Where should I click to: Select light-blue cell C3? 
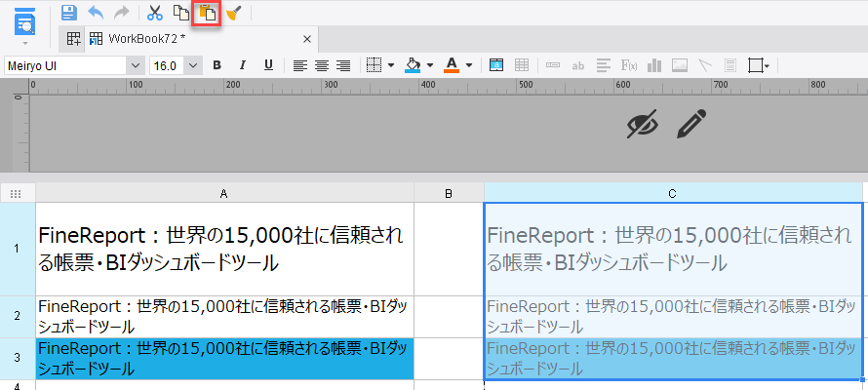[x=673, y=359]
